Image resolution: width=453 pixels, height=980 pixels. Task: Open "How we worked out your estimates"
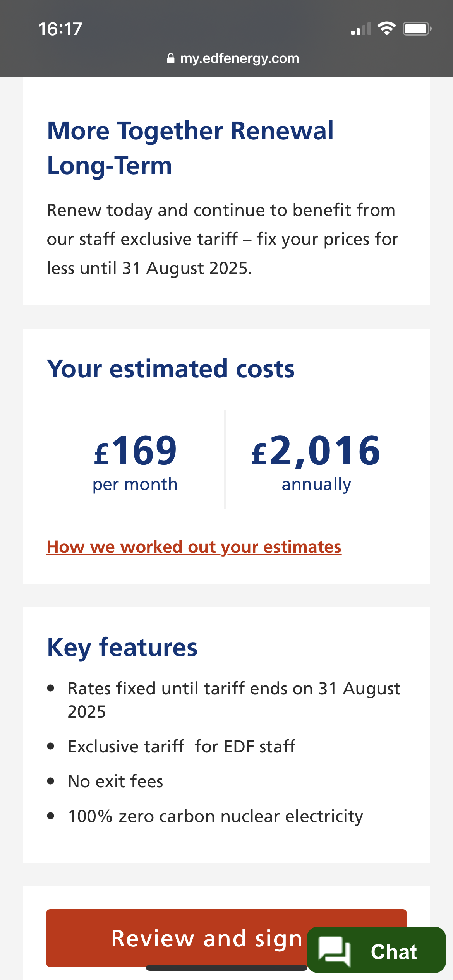[x=194, y=547]
